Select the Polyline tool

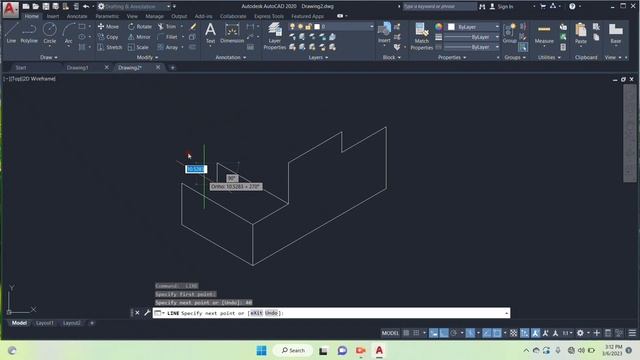(29, 33)
